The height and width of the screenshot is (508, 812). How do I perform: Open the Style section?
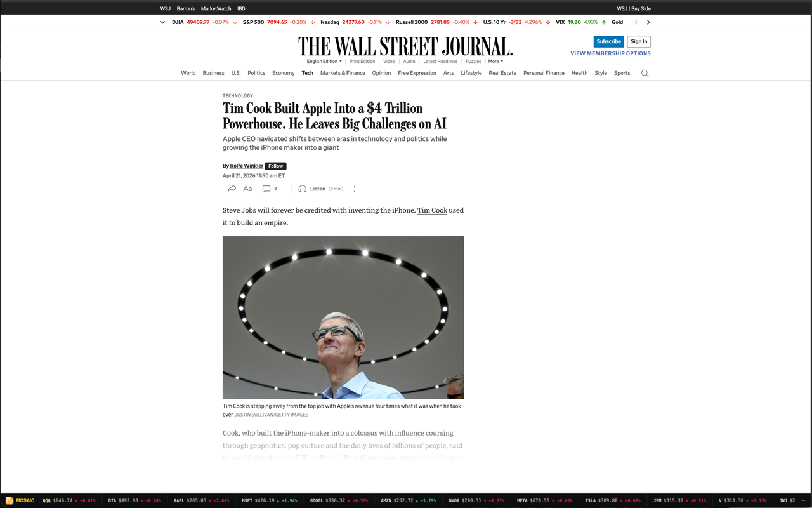601,73
